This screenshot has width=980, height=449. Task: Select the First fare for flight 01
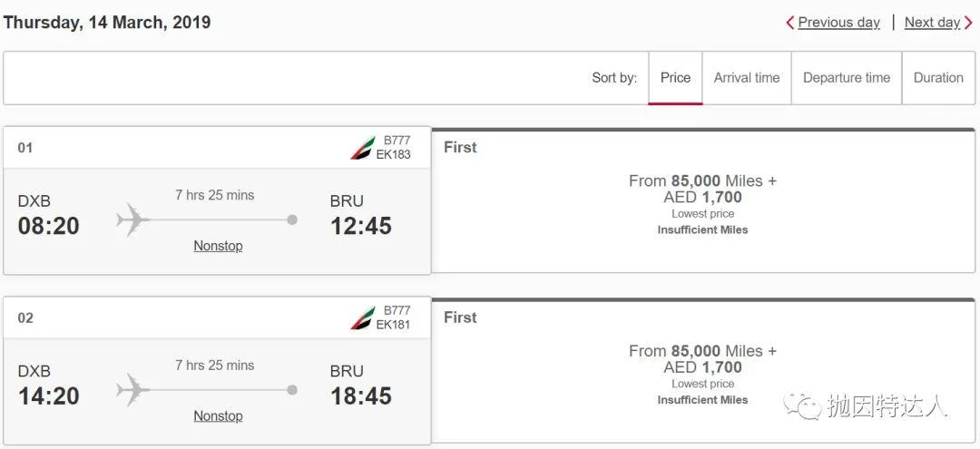[x=703, y=200]
